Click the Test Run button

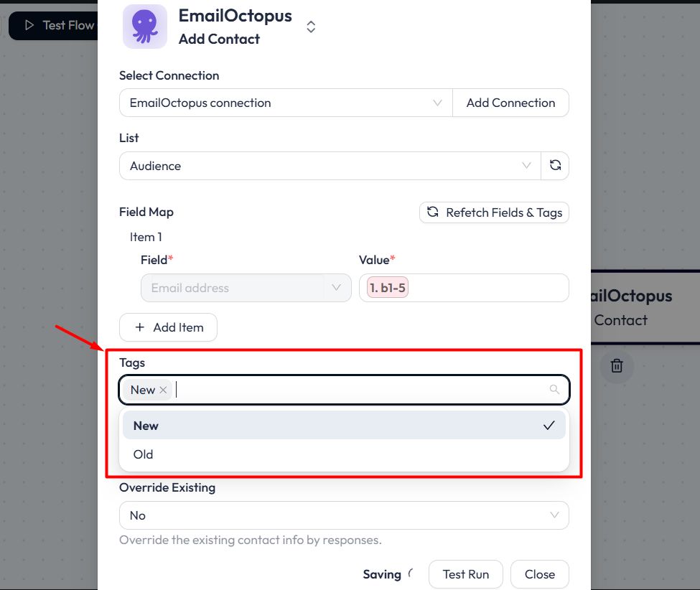tap(465, 574)
